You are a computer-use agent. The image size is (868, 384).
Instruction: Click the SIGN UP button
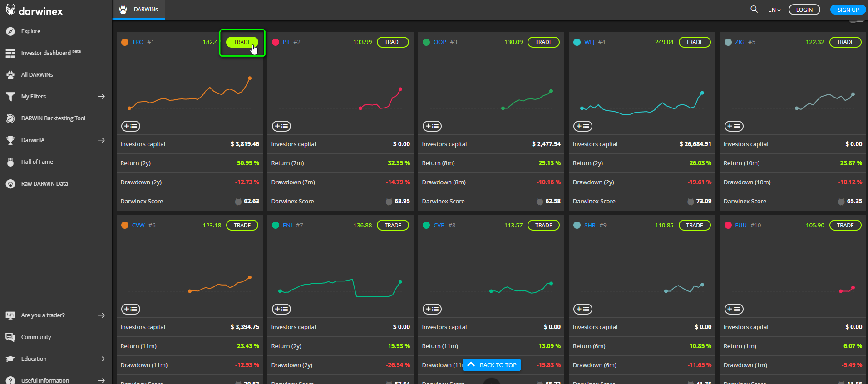click(x=848, y=10)
